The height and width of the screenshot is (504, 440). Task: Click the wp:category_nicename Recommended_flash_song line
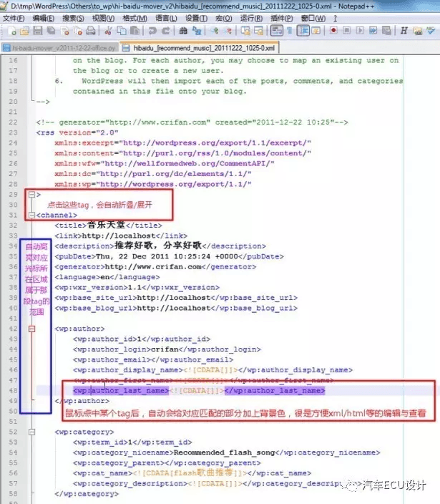pyautogui.click(x=226, y=452)
